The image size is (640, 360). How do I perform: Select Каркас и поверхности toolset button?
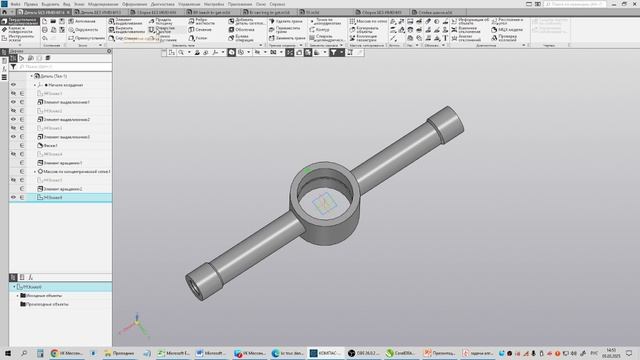click(20, 30)
